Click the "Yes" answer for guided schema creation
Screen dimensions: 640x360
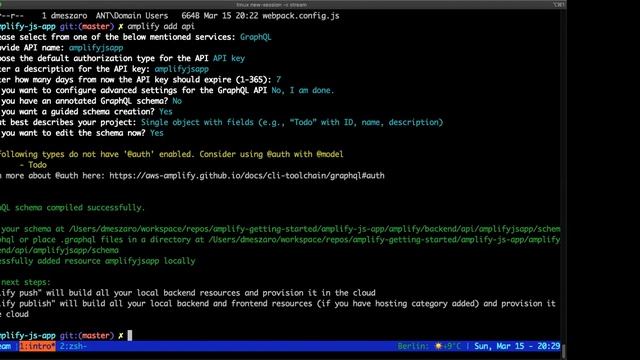pyautogui.click(x=166, y=112)
